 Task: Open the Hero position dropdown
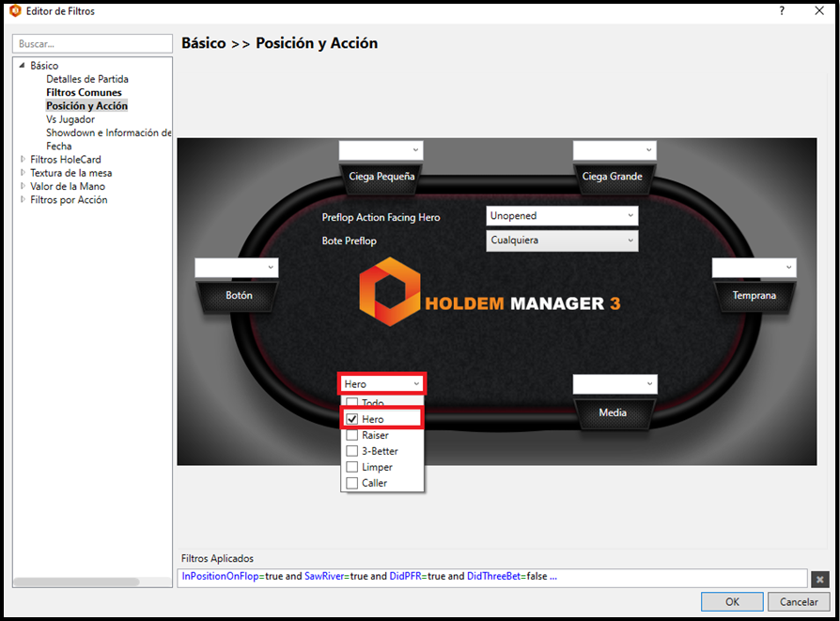pos(381,383)
